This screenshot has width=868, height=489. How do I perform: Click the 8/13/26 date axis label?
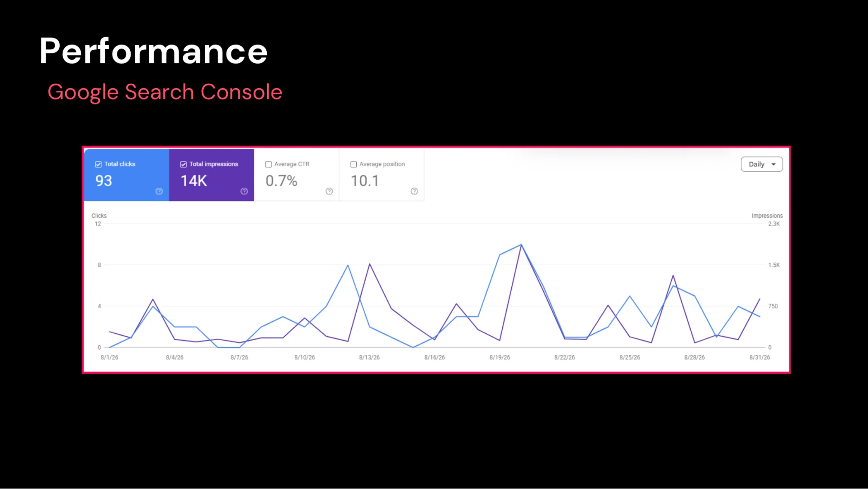click(369, 357)
